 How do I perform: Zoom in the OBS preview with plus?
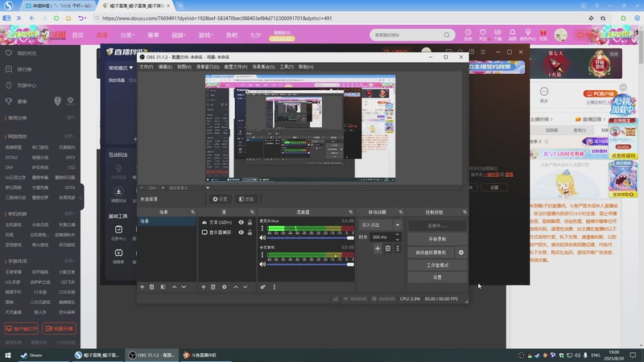[163, 188]
